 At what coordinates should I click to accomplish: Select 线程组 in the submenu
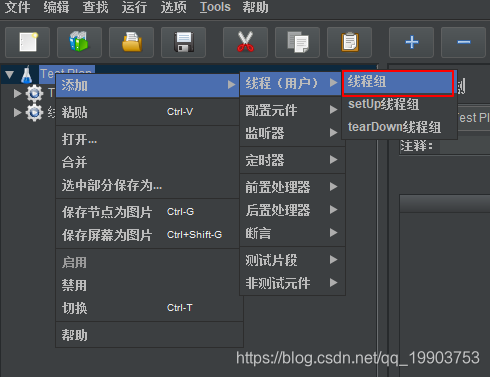[398, 82]
